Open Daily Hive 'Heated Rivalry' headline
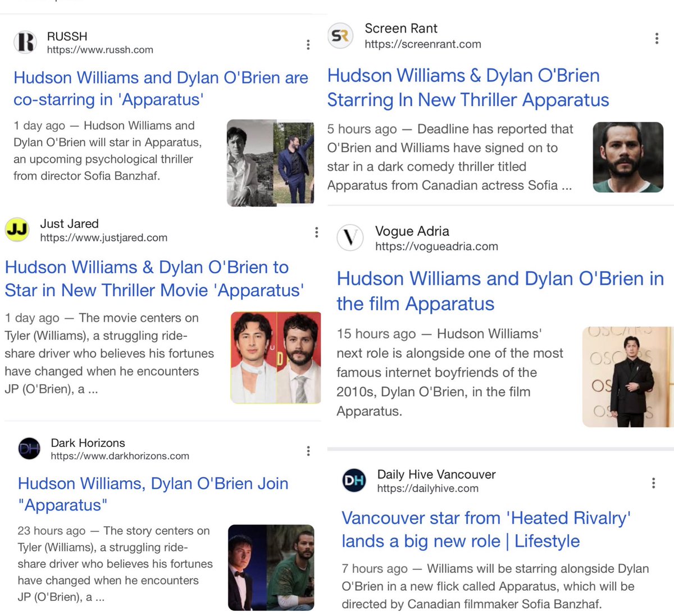 [486, 529]
